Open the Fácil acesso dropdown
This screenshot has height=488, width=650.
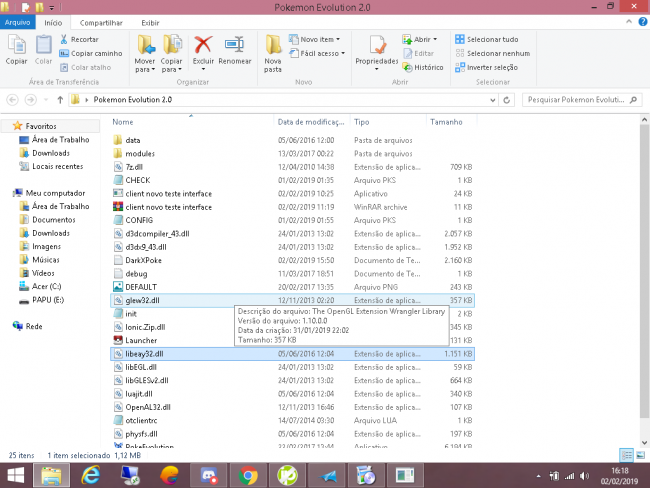[317, 53]
